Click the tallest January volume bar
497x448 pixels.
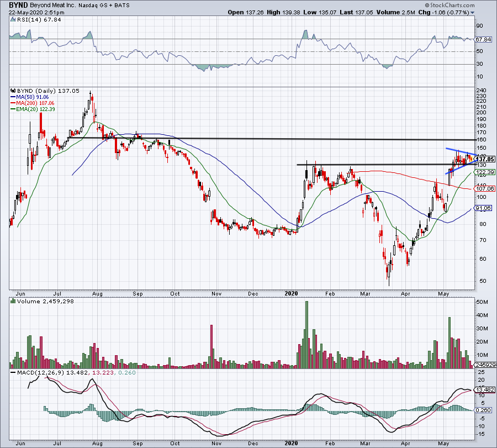(306, 335)
